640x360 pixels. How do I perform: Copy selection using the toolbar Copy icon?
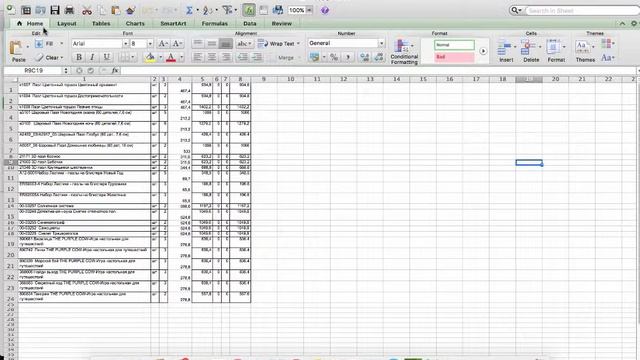(102, 10)
